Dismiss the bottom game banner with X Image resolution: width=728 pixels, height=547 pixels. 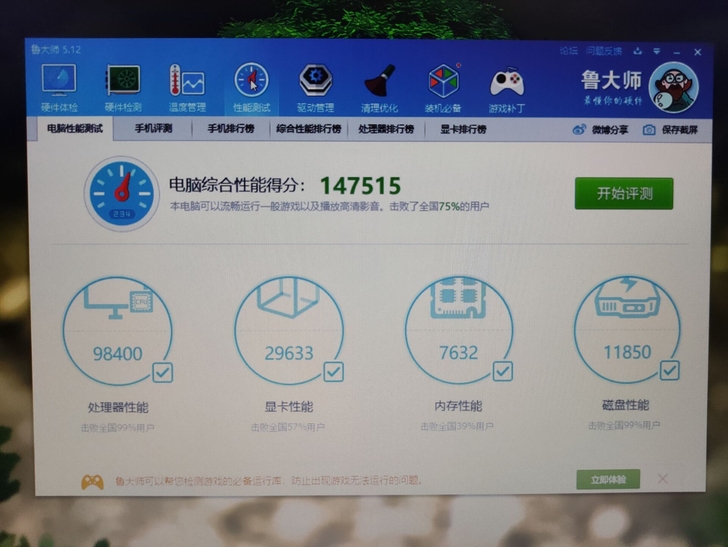(x=663, y=478)
